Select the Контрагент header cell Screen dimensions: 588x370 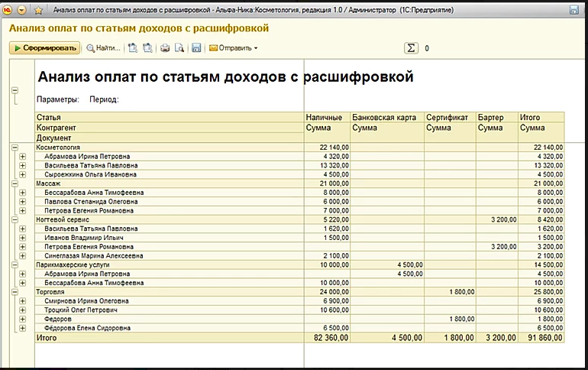click(x=170, y=128)
